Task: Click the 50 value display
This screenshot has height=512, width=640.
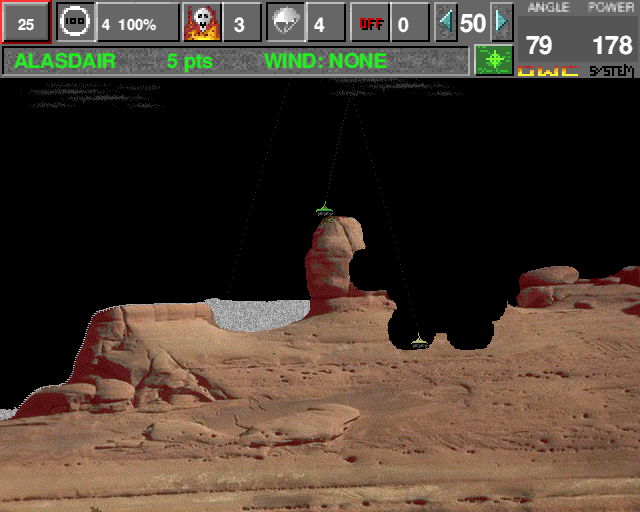Action: pyautogui.click(x=473, y=23)
